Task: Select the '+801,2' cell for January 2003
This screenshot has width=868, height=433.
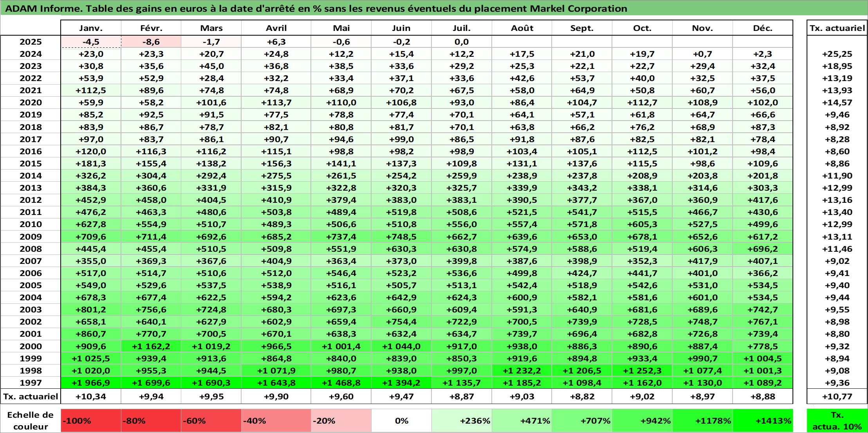Action: pyautogui.click(x=91, y=310)
